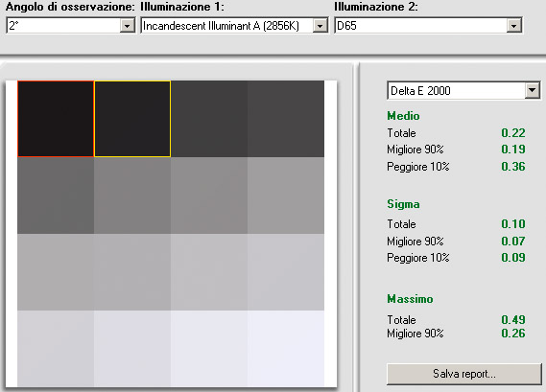Screen dimensions: 546x392
Task: Pick the first patch in the bottom row
Action: pyautogui.click(x=56, y=349)
